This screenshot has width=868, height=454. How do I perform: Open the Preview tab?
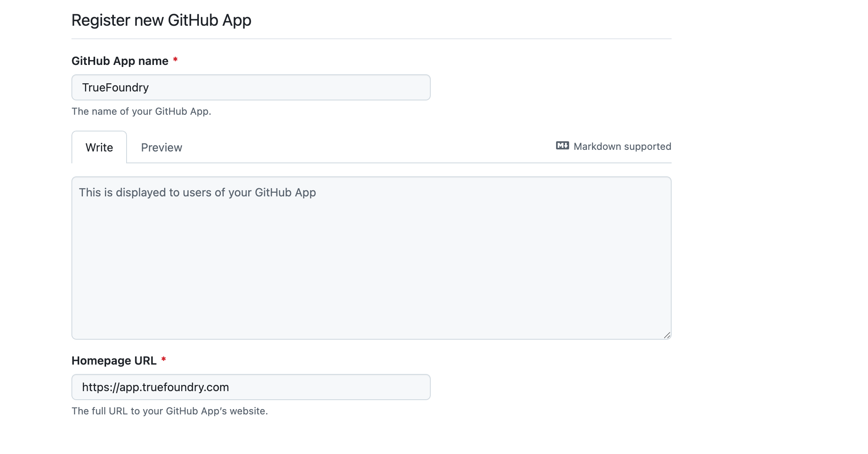(161, 147)
